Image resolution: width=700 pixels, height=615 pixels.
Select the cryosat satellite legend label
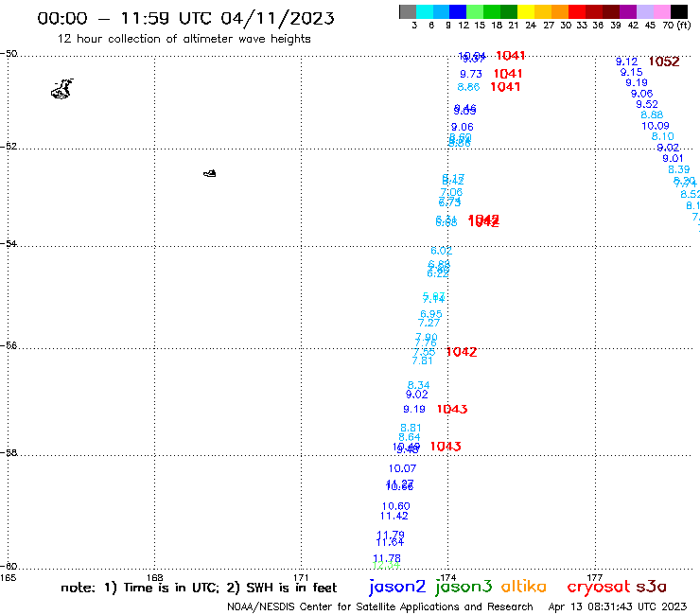(599, 588)
